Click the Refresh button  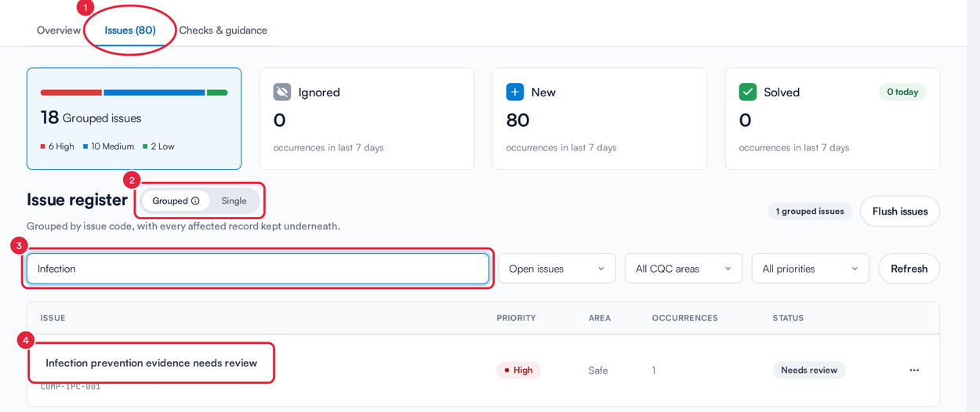coord(909,269)
